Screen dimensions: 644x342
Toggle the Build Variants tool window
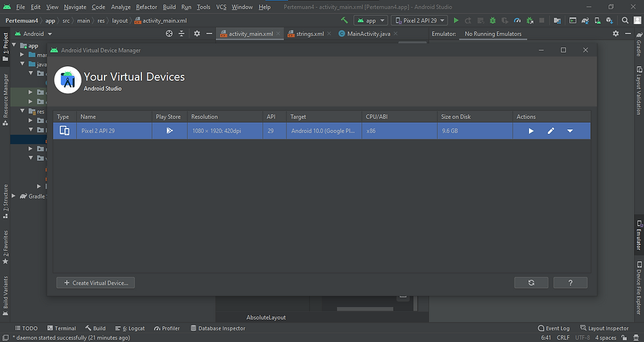[5, 295]
